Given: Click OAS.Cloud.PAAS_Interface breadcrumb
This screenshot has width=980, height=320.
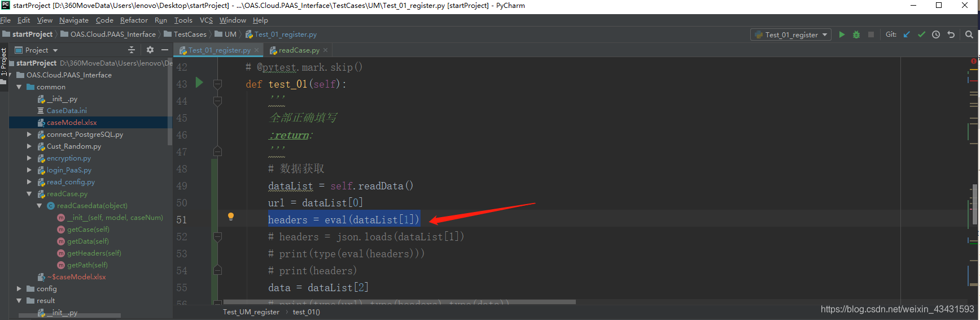Looking at the screenshot, I should 108,34.
